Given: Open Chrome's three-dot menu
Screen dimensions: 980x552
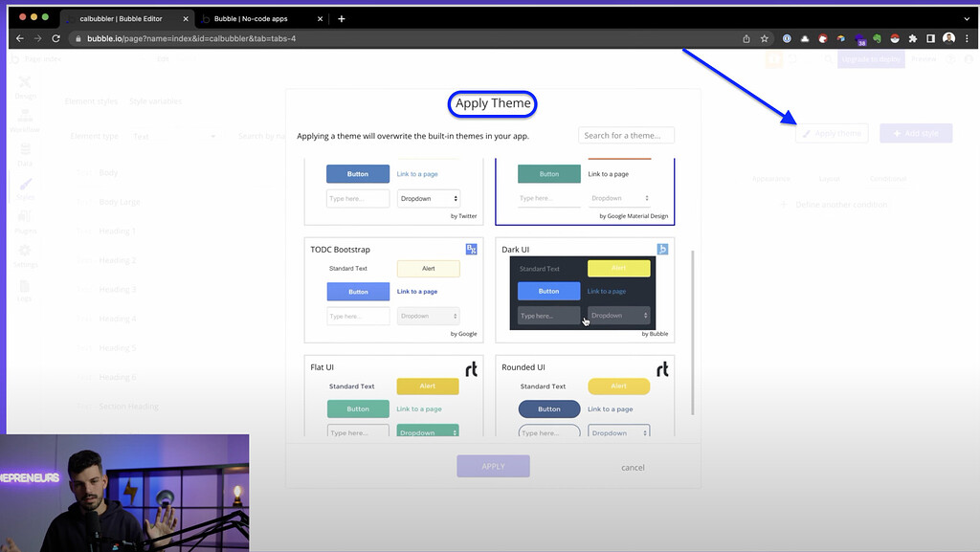Looking at the screenshot, I should (x=968, y=38).
